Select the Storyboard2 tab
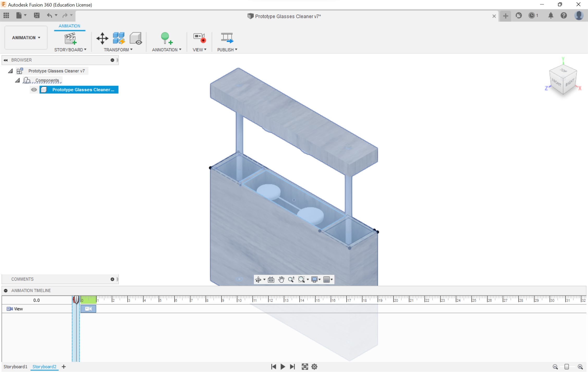588x372 pixels. 44,367
